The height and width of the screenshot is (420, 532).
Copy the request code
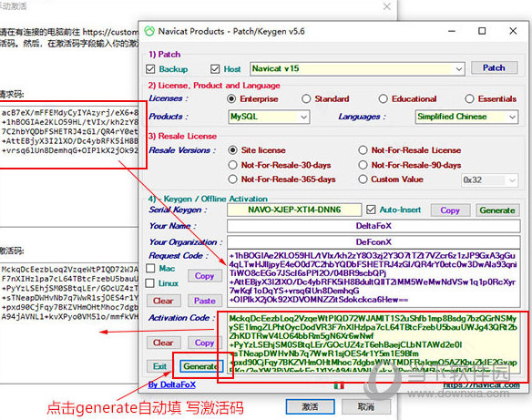click(204, 276)
